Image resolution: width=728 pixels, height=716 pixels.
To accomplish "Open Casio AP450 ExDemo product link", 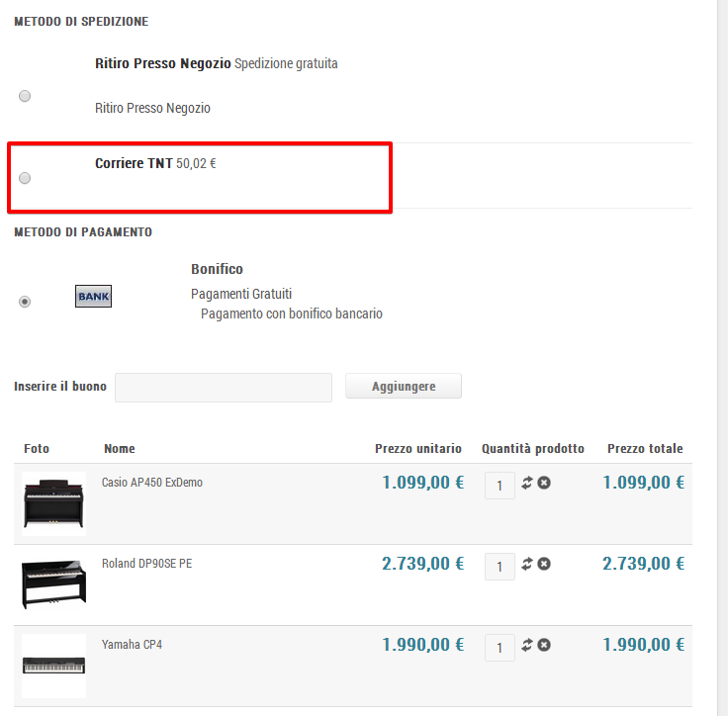I will 151,483.
